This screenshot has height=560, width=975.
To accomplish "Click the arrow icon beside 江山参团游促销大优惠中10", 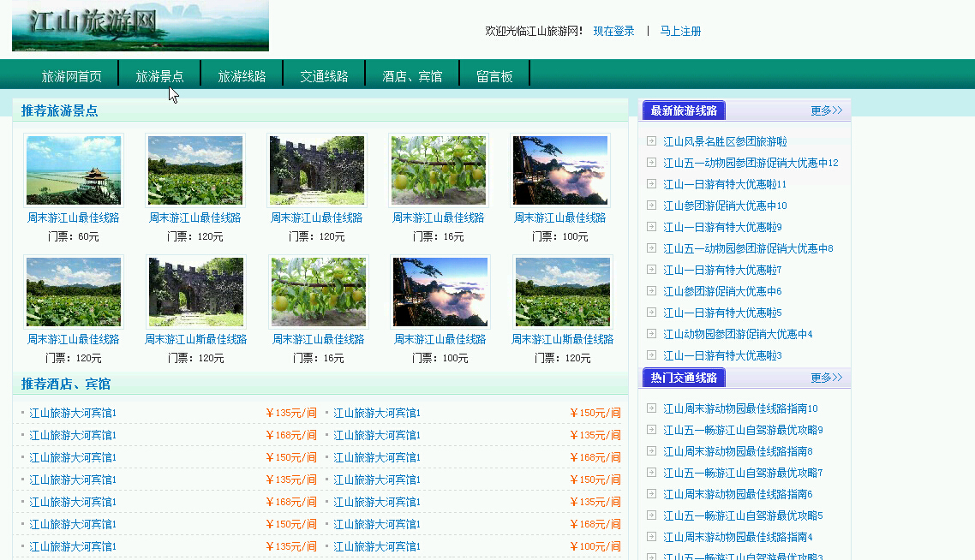I will coord(651,206).
